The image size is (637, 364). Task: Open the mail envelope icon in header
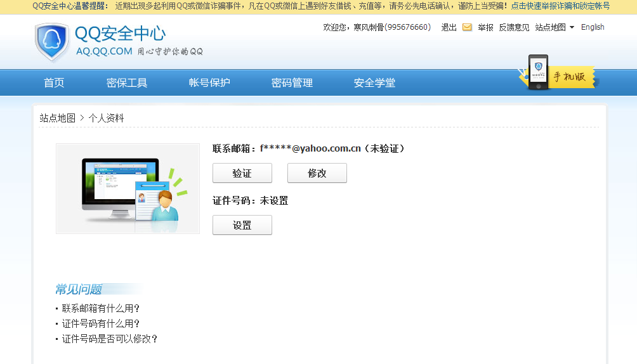click(467, 27)
